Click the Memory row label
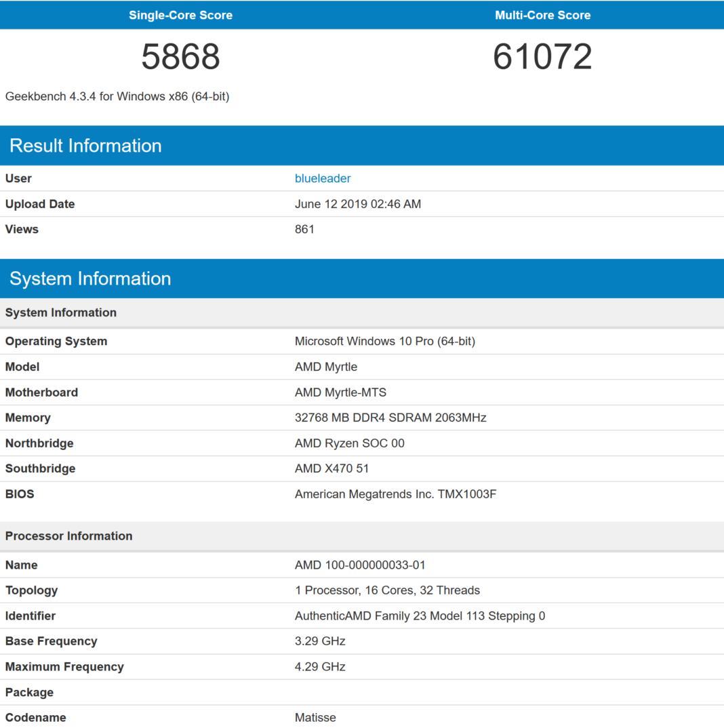This screenshot has width=724, height=728. click(x=28, y=418)
